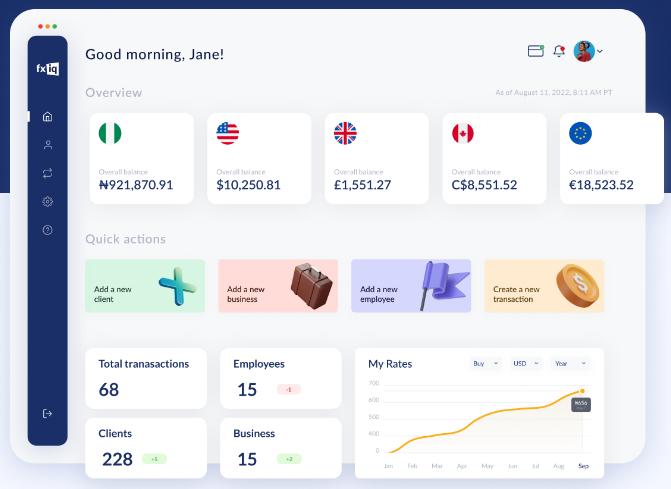Click the As of August 11, 2022 timestamp
671x489 pixels.
554,92
